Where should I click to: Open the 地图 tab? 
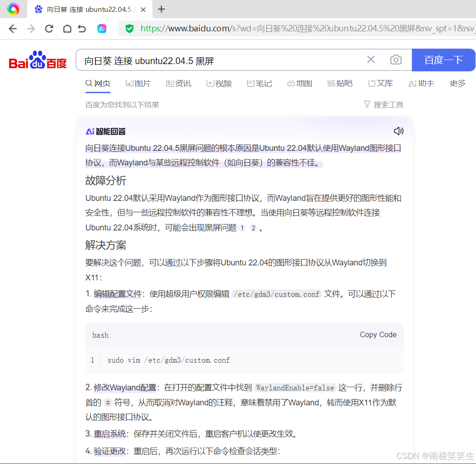point(300,83)
